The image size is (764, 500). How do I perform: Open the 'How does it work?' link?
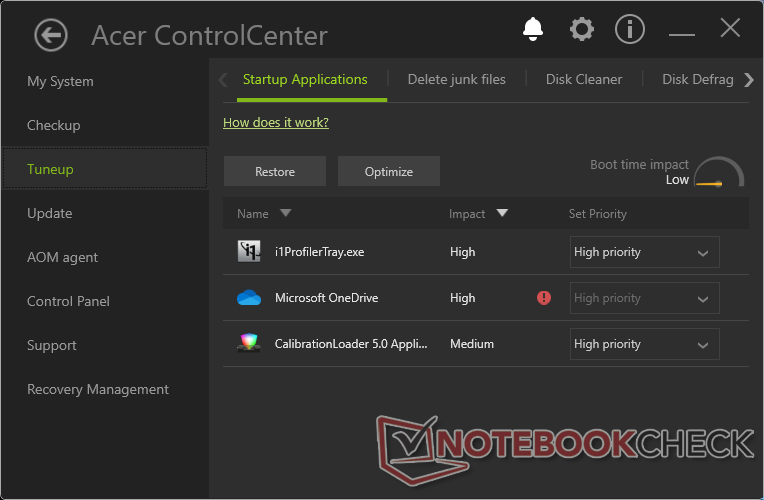pyautogui.click(x=276, y=122)
